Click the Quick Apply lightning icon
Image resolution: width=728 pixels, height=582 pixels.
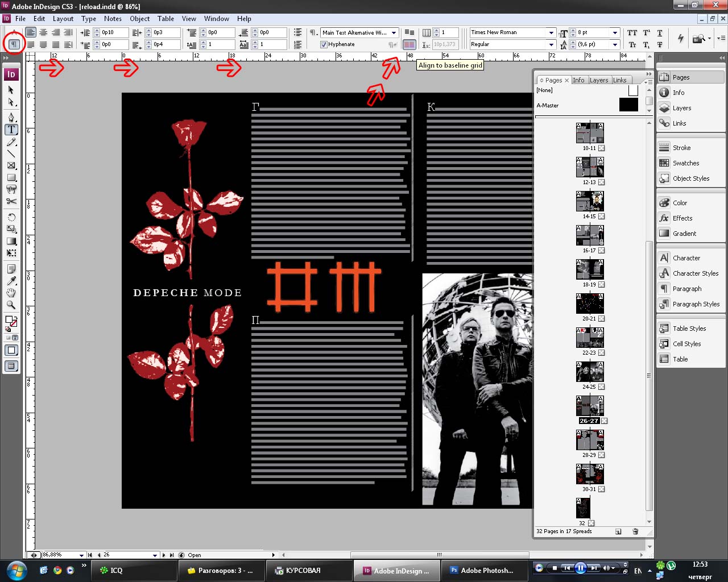point(680,38)
